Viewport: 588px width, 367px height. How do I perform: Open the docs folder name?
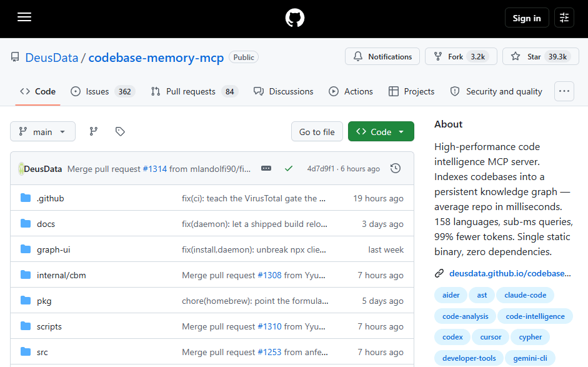46,224
